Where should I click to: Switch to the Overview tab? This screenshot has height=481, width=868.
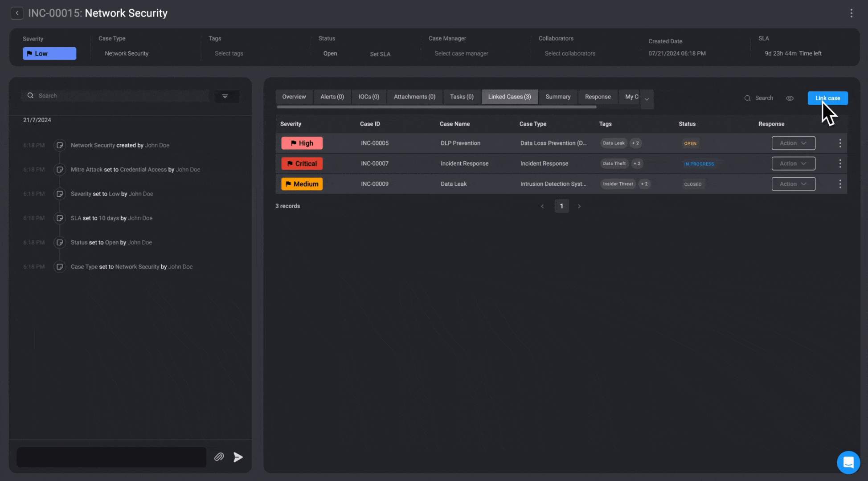click(294, 97)
